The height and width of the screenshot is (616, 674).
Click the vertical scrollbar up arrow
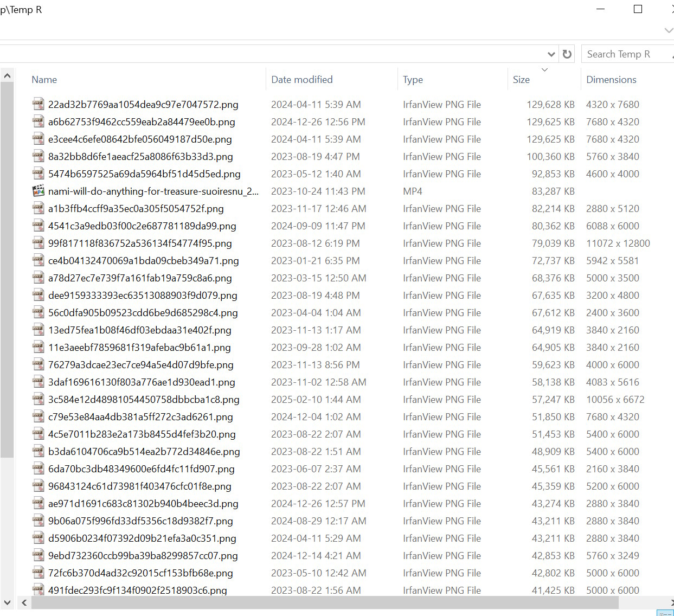coord(7,75)
